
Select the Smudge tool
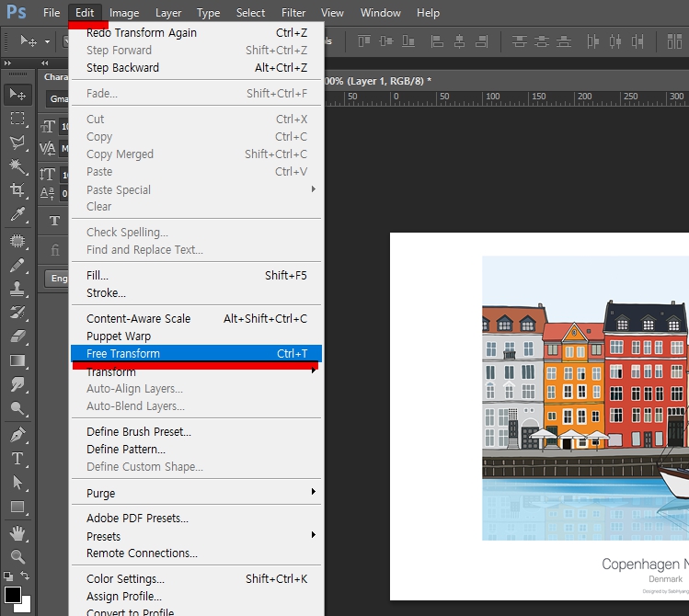click(x=17, y=384)
